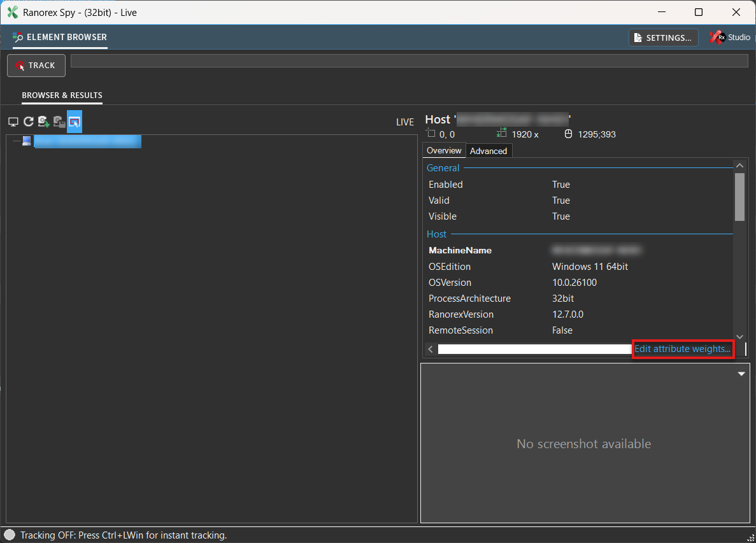The height and width of the screenshot is (543, 756).
Task: Click RanorexVersion value 12.7.0.0
Action: coord(567,314)
